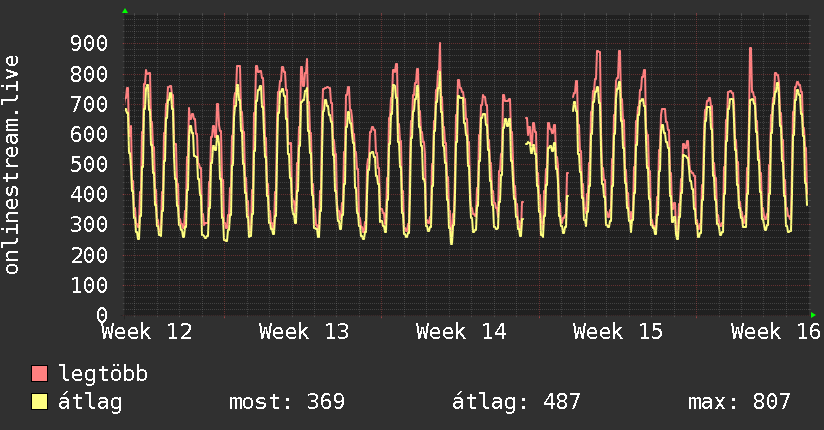Click the 200 y-axis tick label
Screen dimensions: 824x430
pos(89,255)
